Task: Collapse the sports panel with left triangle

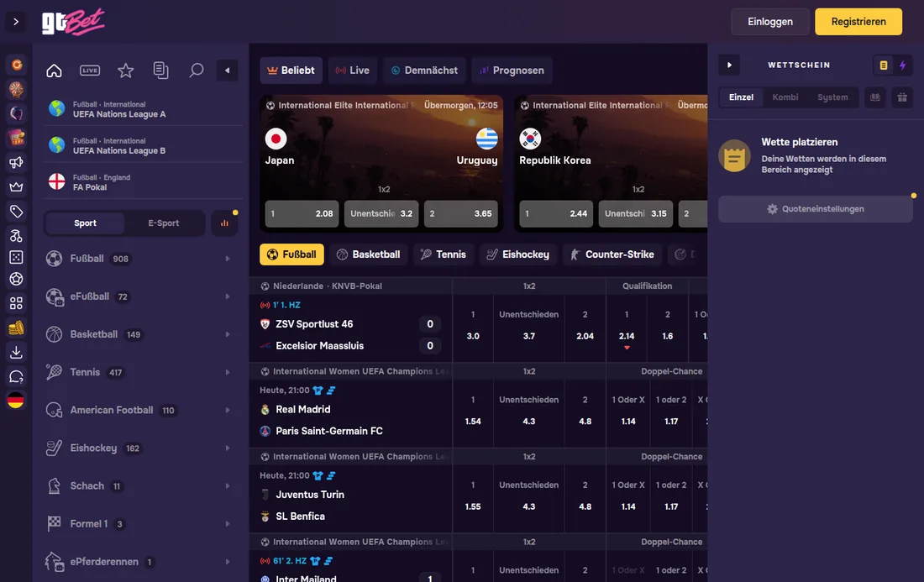Action: pyautogui.click(x=228, y=71)
